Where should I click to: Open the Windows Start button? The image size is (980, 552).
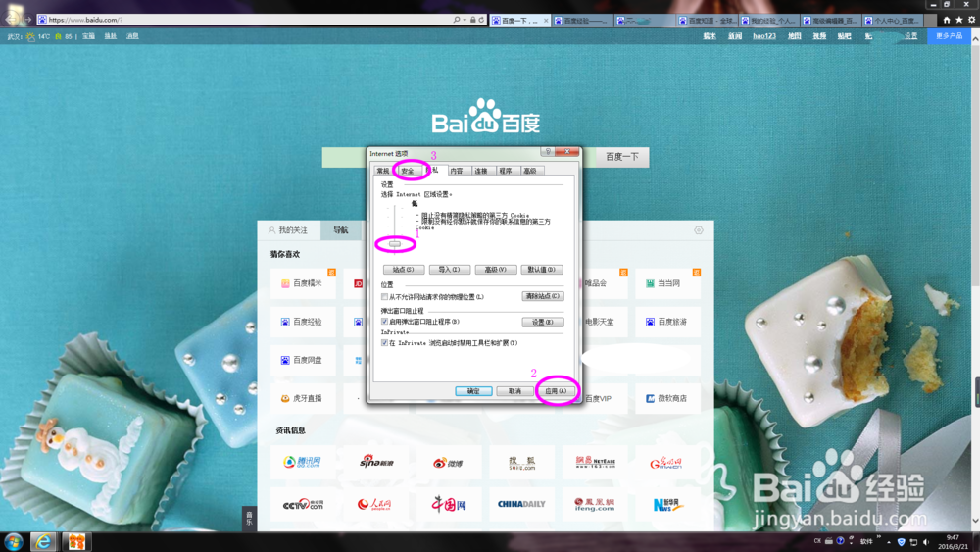tap(14, 541)
